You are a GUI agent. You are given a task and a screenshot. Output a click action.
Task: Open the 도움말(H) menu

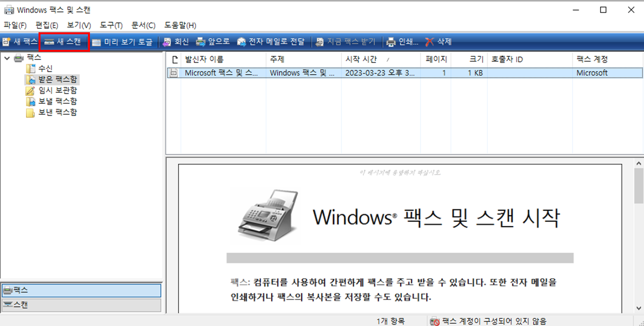(x=180, y=25)
